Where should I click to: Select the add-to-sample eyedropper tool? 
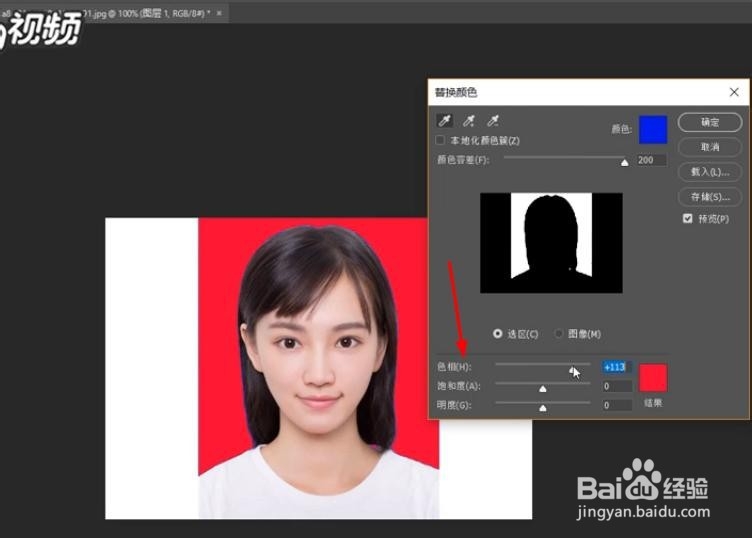click(x=469, y=120)
